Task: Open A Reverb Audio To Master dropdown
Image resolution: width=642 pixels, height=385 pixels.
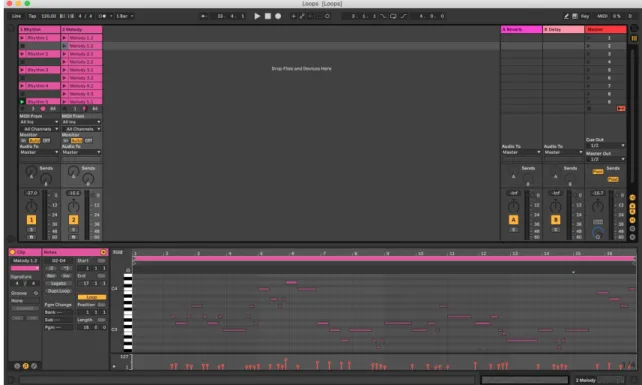Action: 521,152
